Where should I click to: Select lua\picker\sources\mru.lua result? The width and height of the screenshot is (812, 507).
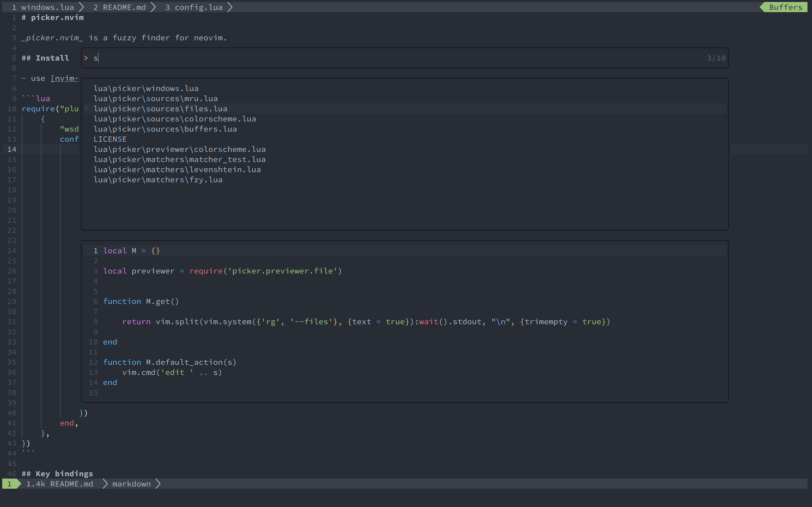coord(155,99)
